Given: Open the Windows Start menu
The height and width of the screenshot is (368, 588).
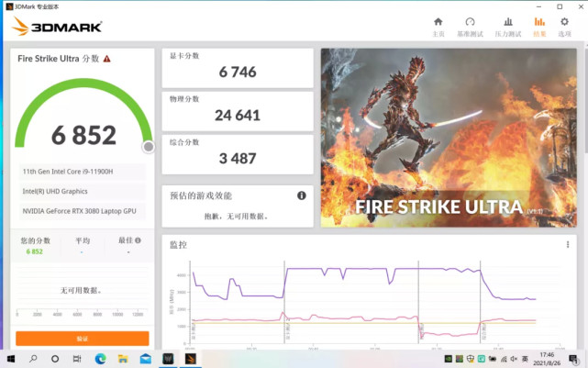Looking at the screenshot, I should click(11, 359).
